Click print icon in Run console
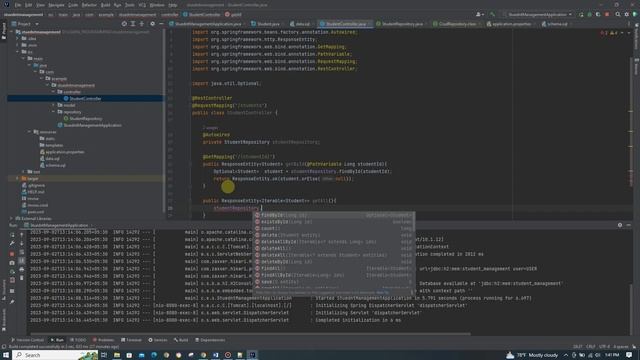The height and width of the screenshot is (360, 640). (x=22, y=269)
